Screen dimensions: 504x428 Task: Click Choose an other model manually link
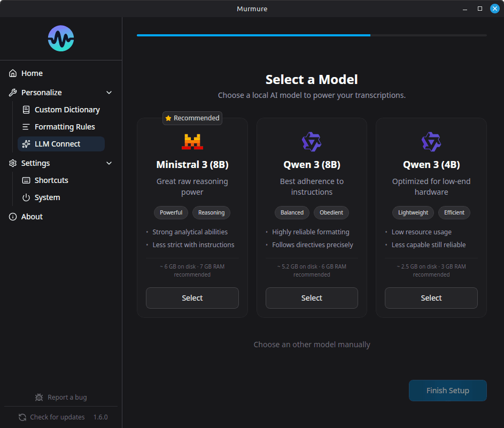(312, 345)
